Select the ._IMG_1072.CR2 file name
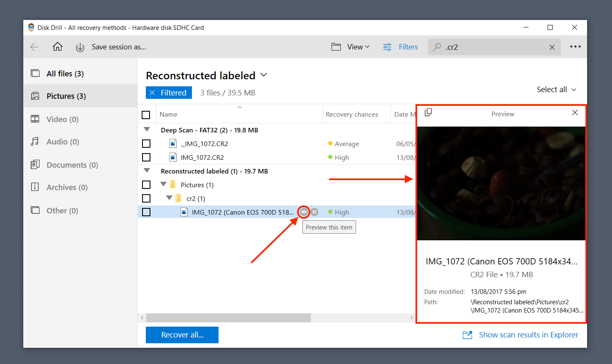This screenshot has width=612, height=364. coord(204,144)
